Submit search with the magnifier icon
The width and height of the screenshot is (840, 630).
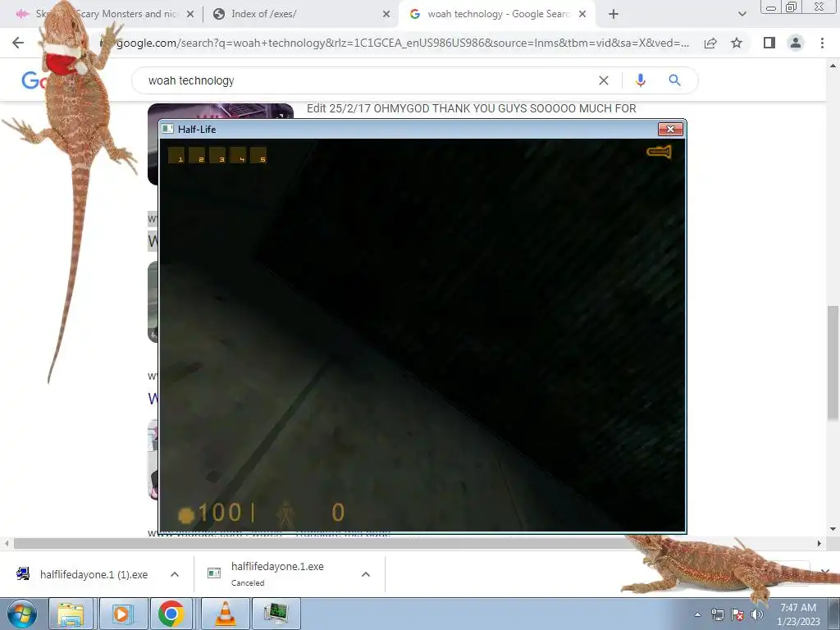pyautogui.click(x=674, y=80)
